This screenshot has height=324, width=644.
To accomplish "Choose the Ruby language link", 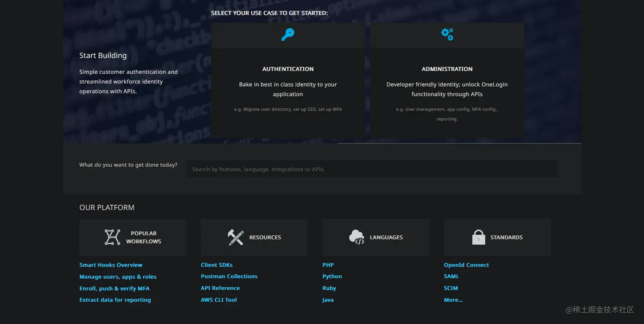I will click(x=329, y=288).
